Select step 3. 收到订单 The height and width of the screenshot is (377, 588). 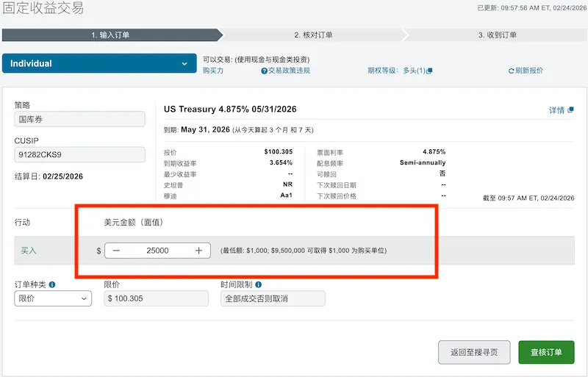pyautogui.click(x=498, y=35)
